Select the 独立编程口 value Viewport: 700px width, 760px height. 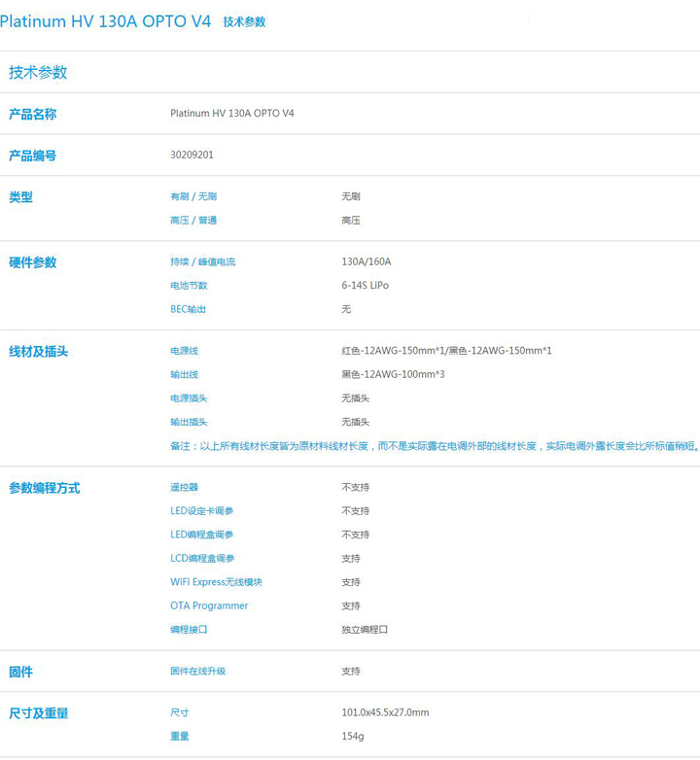tap(365, 630)
